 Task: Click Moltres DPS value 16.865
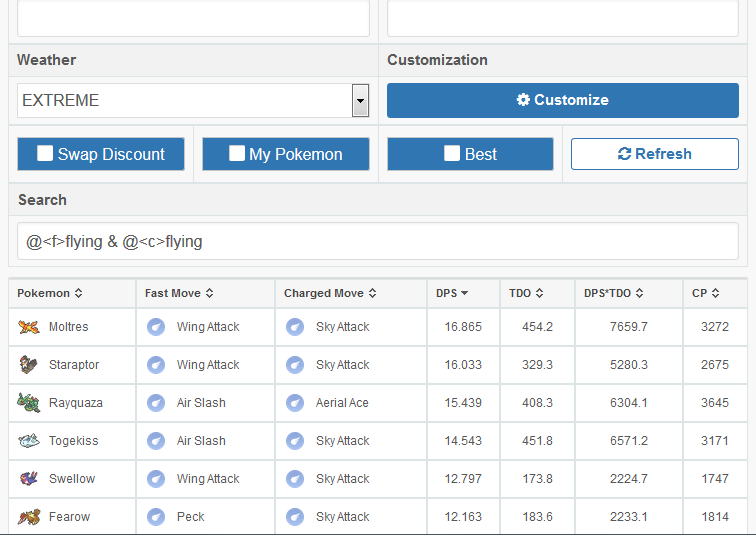(463, 327)
